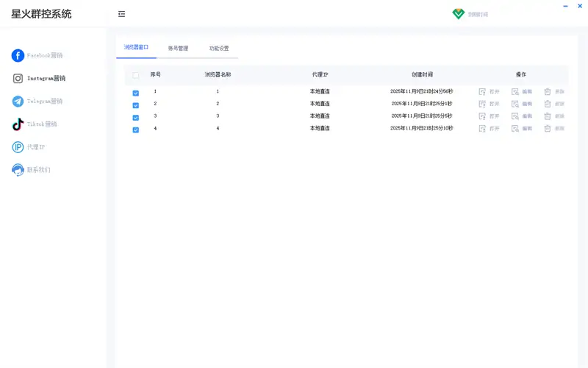Image resolution: width=588 pixels, height=368 pixels.
Task: Click the 打开 open icon in row 3
Action: (x=482, y=116)
